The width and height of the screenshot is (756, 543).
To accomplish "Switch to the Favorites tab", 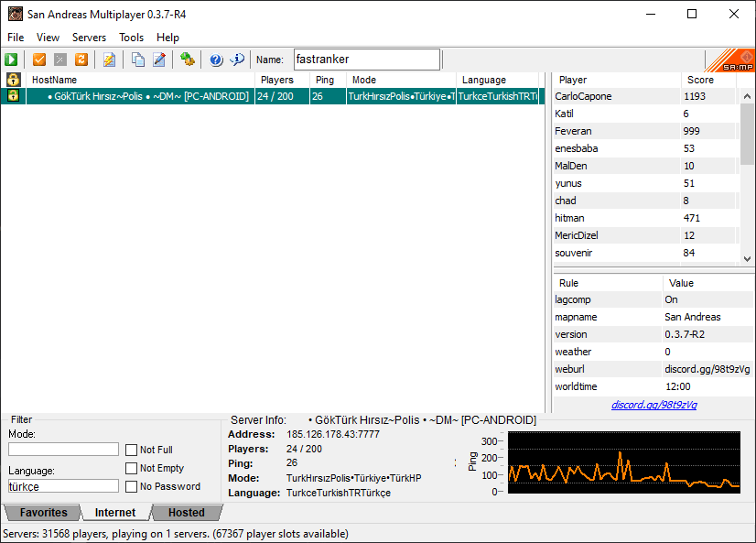I will pos(42,512).
